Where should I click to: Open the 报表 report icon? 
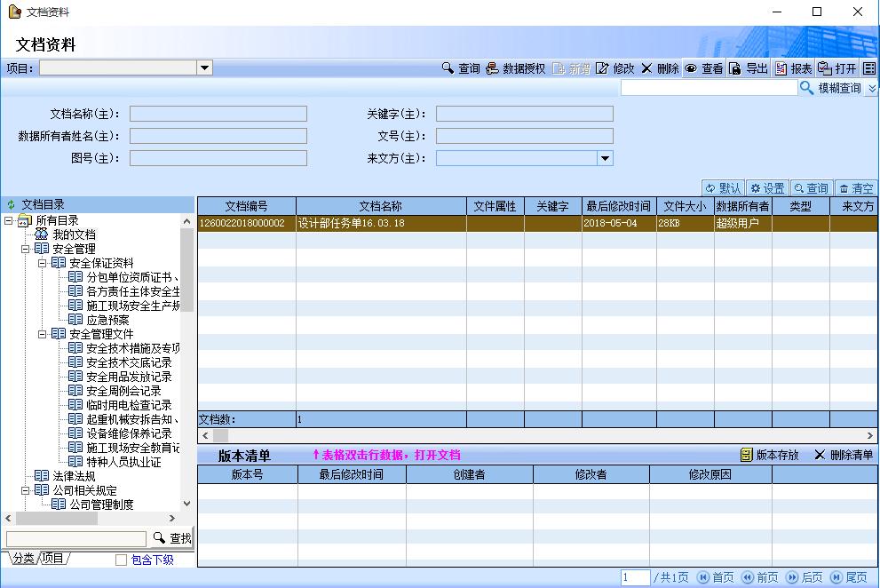(781, 68)
